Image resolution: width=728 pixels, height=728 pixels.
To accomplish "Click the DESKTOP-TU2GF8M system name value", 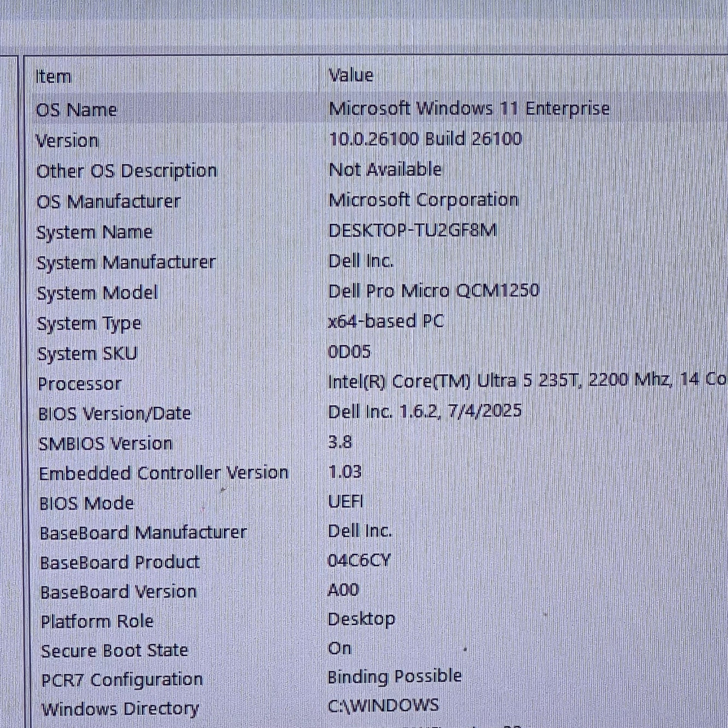I will point(413,230).
